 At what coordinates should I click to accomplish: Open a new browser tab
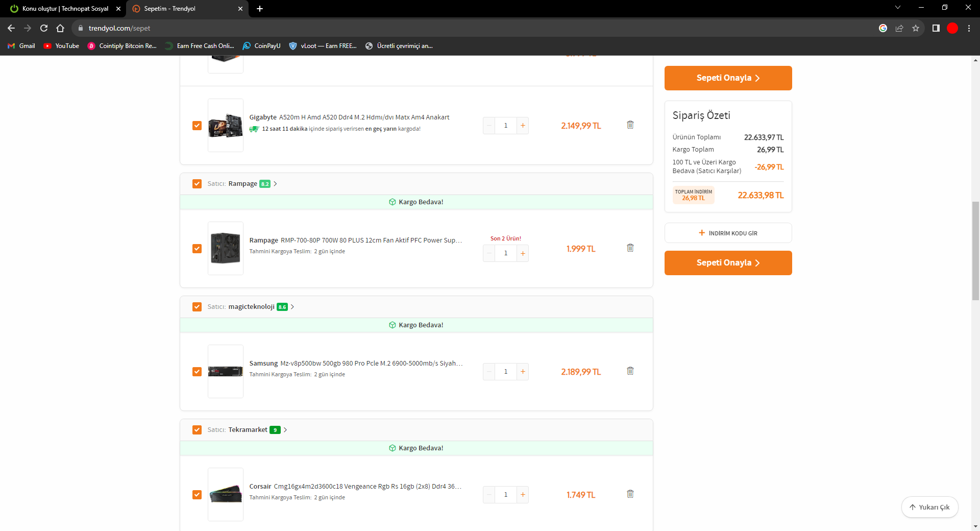tap(260, 9)
